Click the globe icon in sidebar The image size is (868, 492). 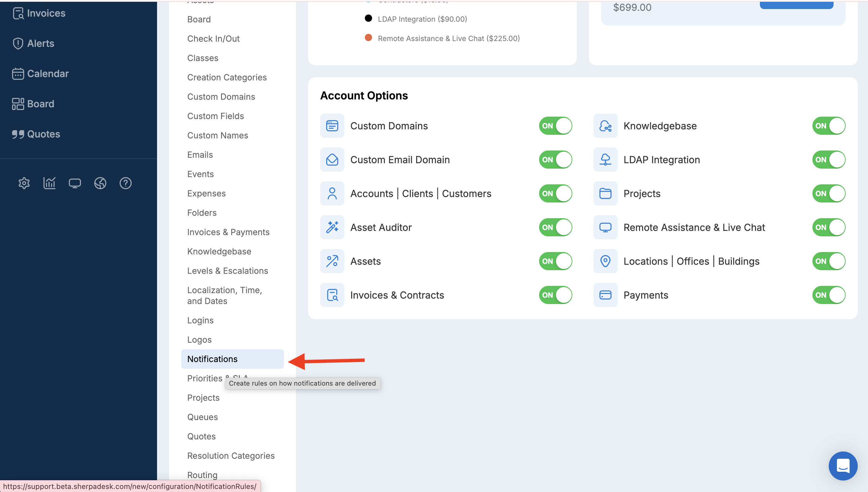[x=100, y=183]
